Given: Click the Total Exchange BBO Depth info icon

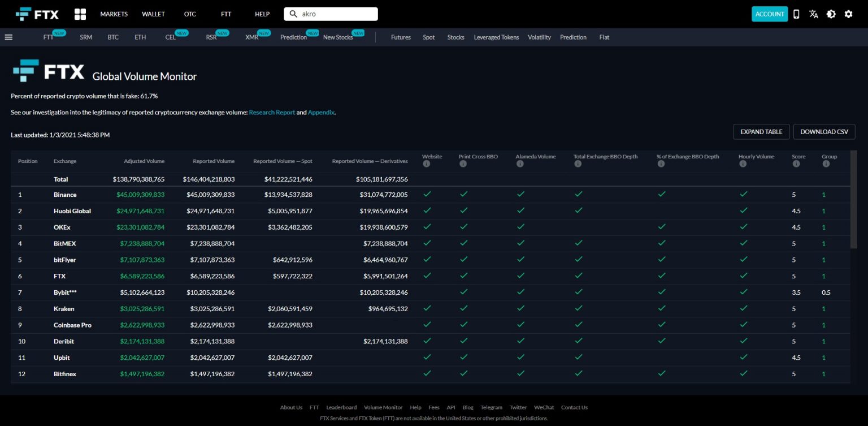Looking at the screenshot, I should (x=578, y=164).
